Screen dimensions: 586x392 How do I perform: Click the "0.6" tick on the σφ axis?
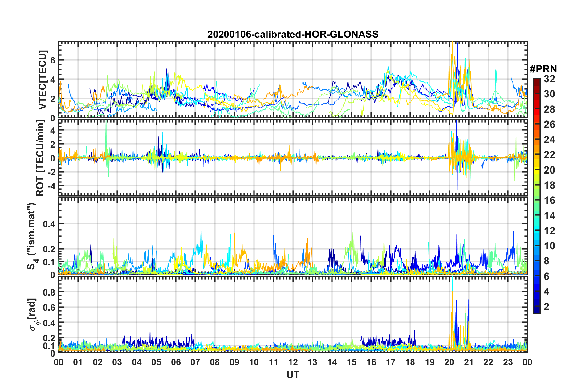coord(49,307)
